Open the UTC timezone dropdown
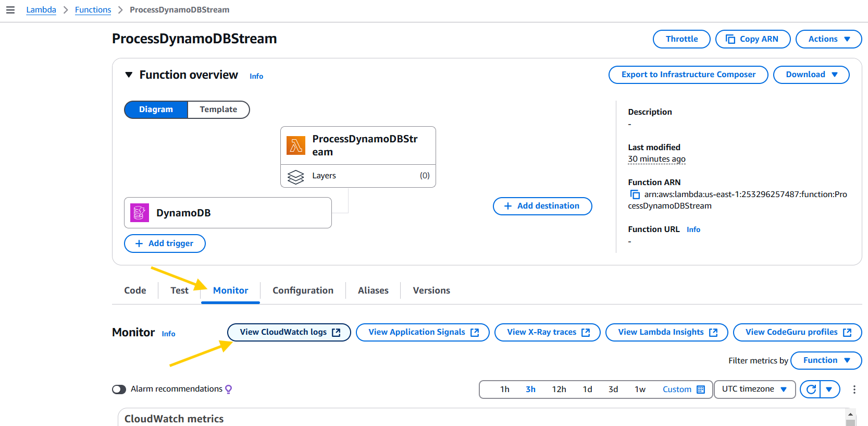 (754, 390)
